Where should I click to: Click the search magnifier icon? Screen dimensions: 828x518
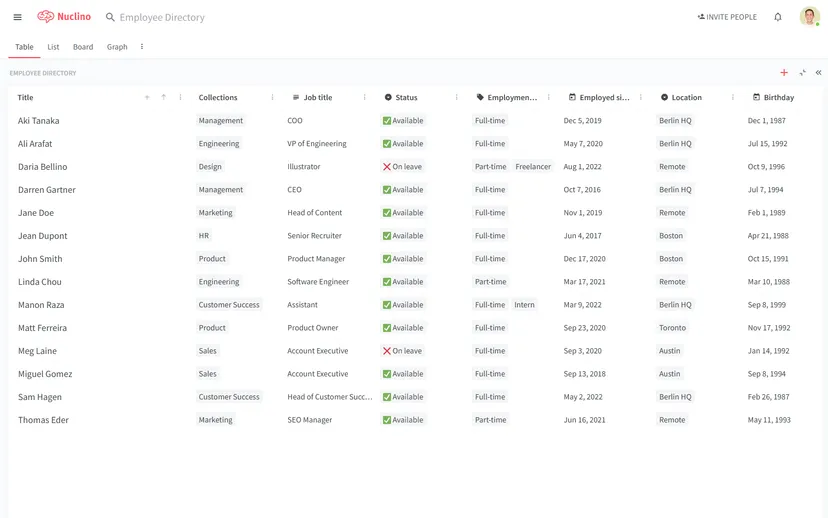point(110,17)
